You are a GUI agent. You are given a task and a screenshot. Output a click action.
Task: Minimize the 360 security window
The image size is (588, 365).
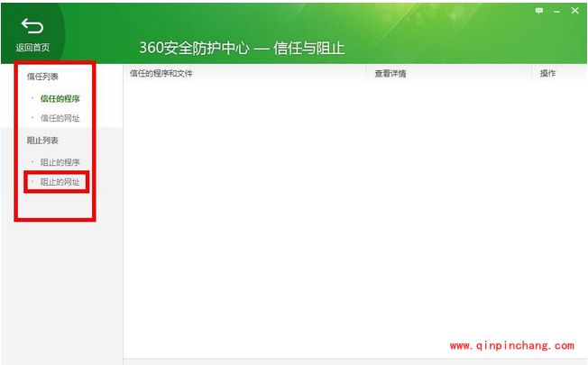pos(556,12)
